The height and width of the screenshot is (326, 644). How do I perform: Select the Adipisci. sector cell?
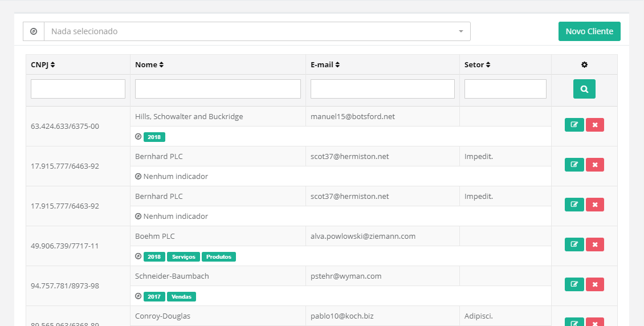479,316
